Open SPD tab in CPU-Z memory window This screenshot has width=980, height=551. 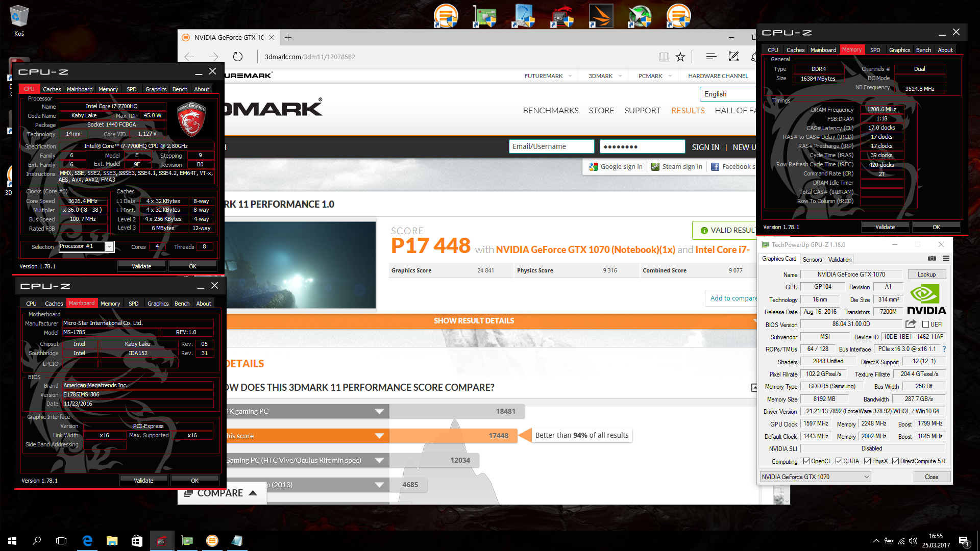(875, 50)
